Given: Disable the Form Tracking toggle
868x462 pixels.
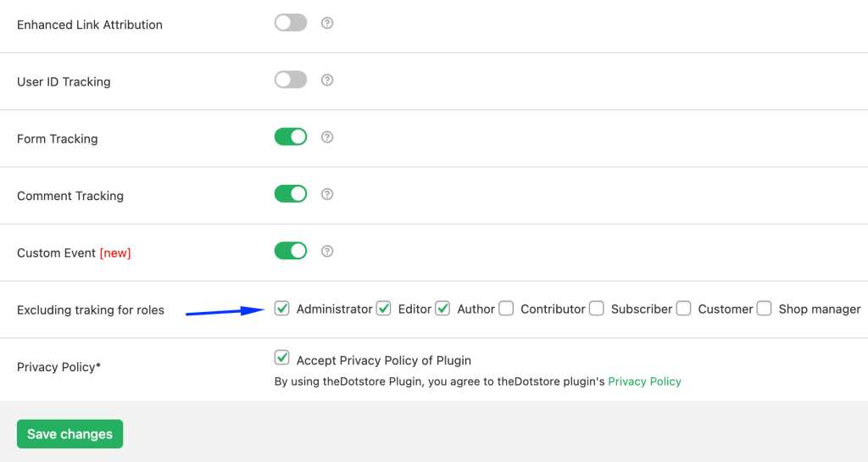Looking at the screenshot, I should pos(291,136).
